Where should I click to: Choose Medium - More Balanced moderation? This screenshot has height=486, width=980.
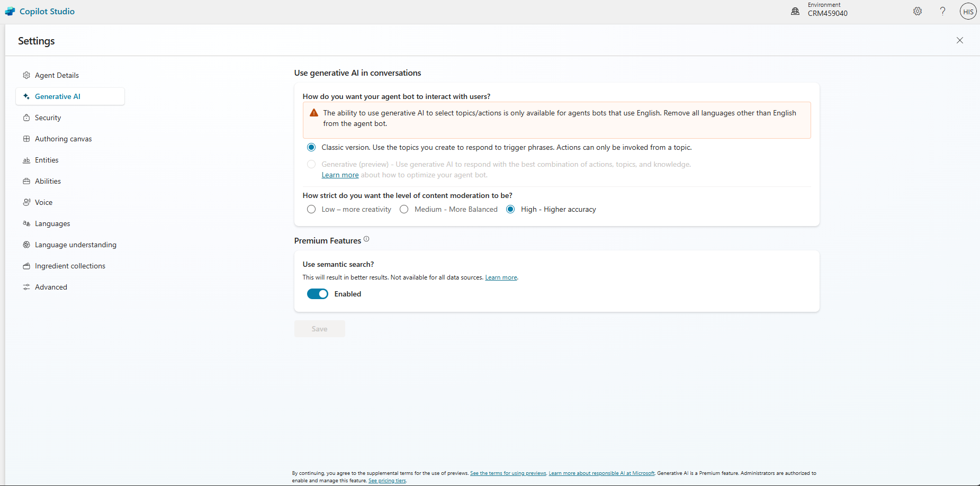[x=404, y=209]
